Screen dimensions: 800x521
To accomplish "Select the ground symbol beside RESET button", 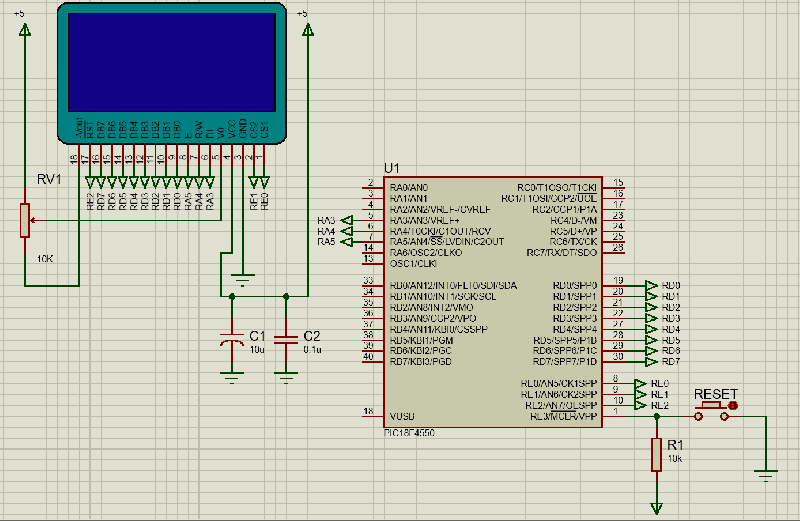I will pyautogui.click(x=766, y=476).
